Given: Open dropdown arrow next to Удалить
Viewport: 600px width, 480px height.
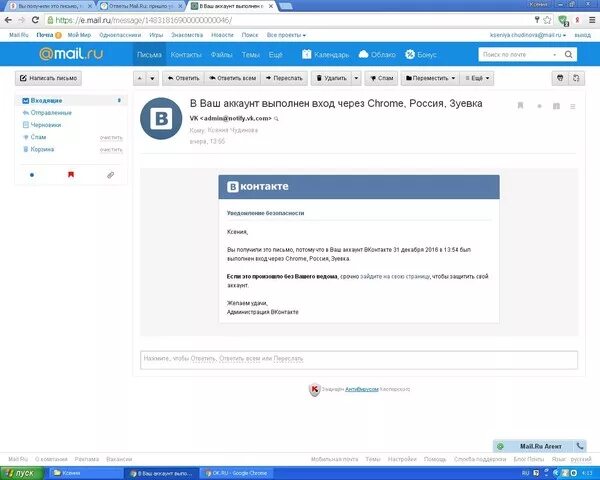Looking at the screenshot, I should click(356, 78).
